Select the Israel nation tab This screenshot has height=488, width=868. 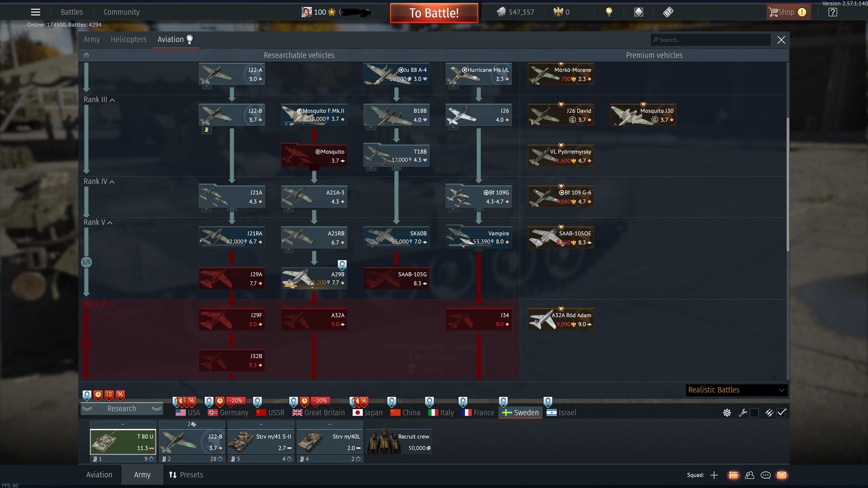[561, 413]
